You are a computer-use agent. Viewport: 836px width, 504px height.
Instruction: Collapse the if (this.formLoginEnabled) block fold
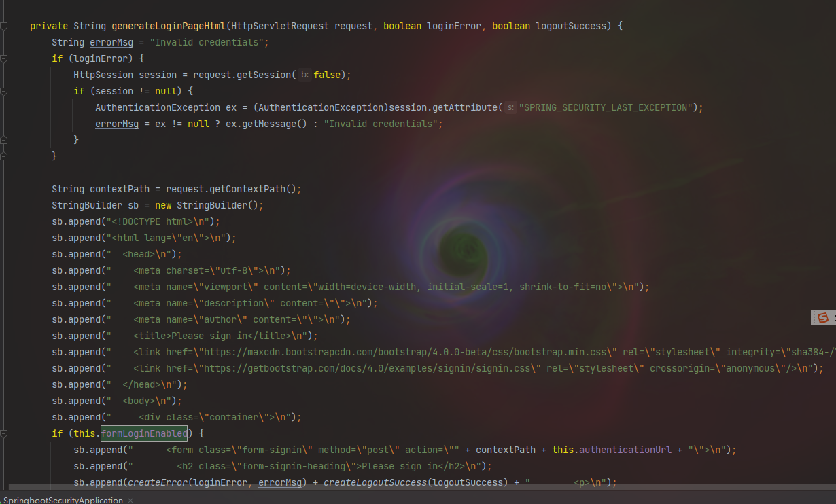click(x=3, y=433)
